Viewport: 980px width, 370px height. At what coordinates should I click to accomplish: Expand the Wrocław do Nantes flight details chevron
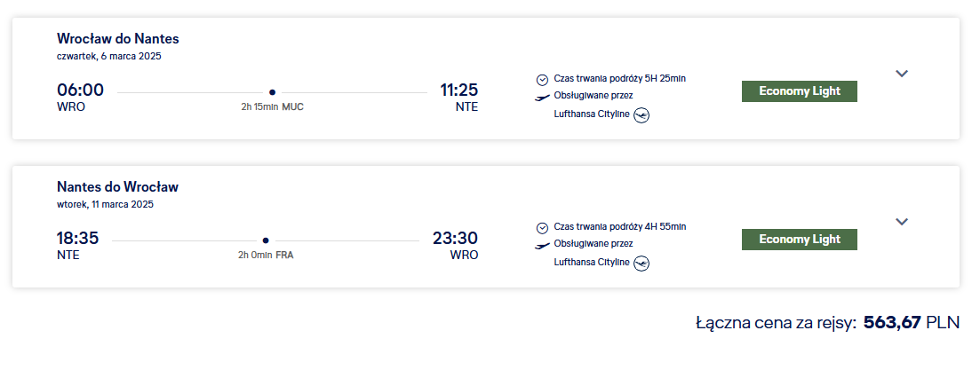point(901,74)
